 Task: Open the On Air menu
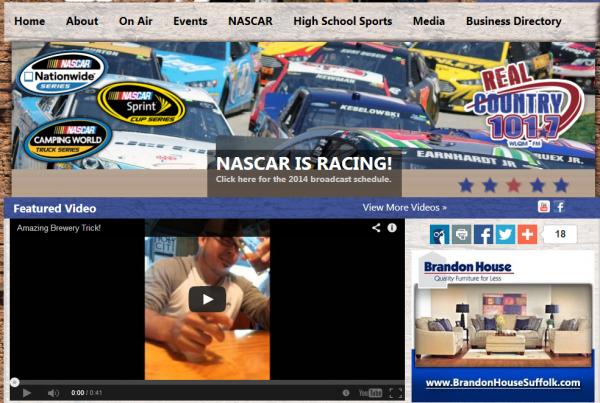tap(135, 21)
